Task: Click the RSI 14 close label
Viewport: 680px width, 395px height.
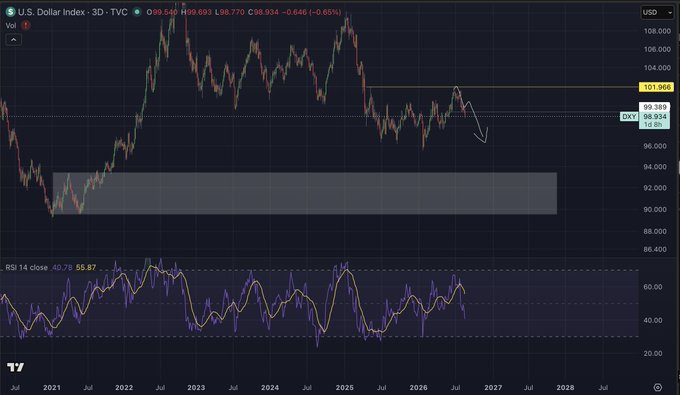Action: 26,268
